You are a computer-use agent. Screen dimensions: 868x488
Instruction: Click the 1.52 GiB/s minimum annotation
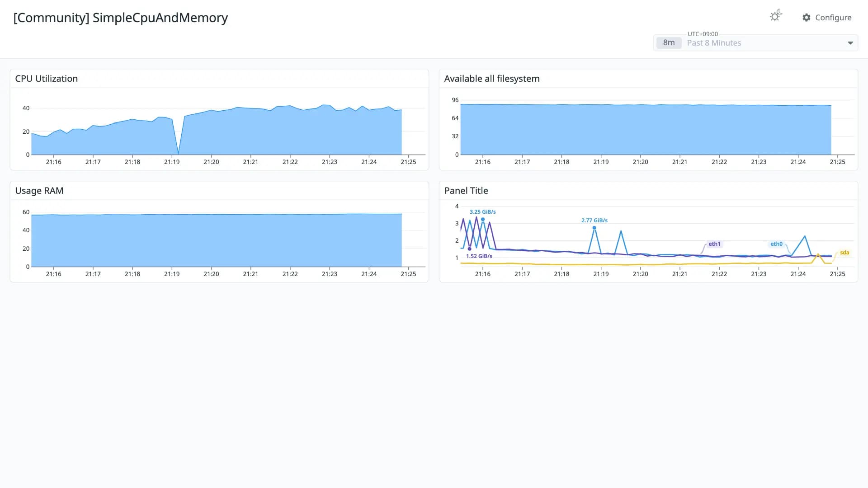(x=479, y=256)
